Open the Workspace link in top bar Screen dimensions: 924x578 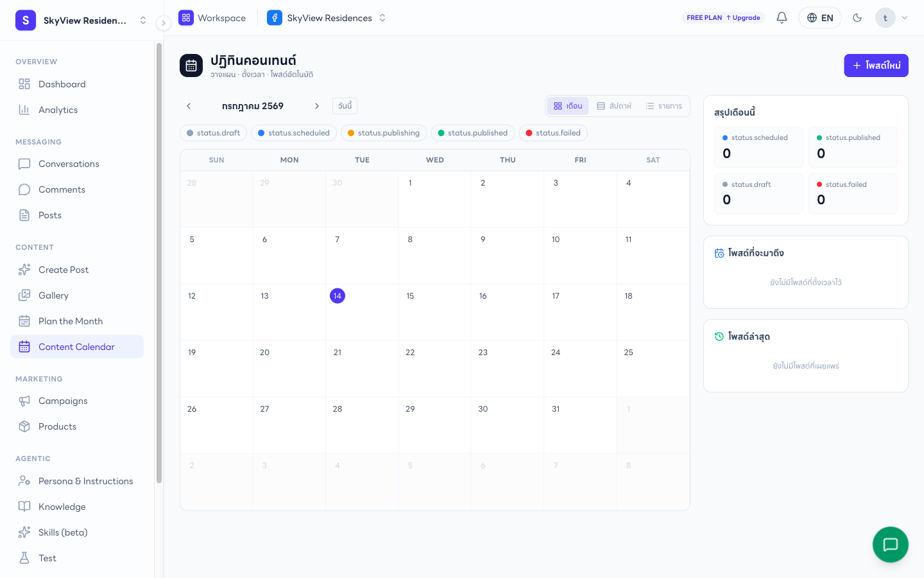[212, 18]
